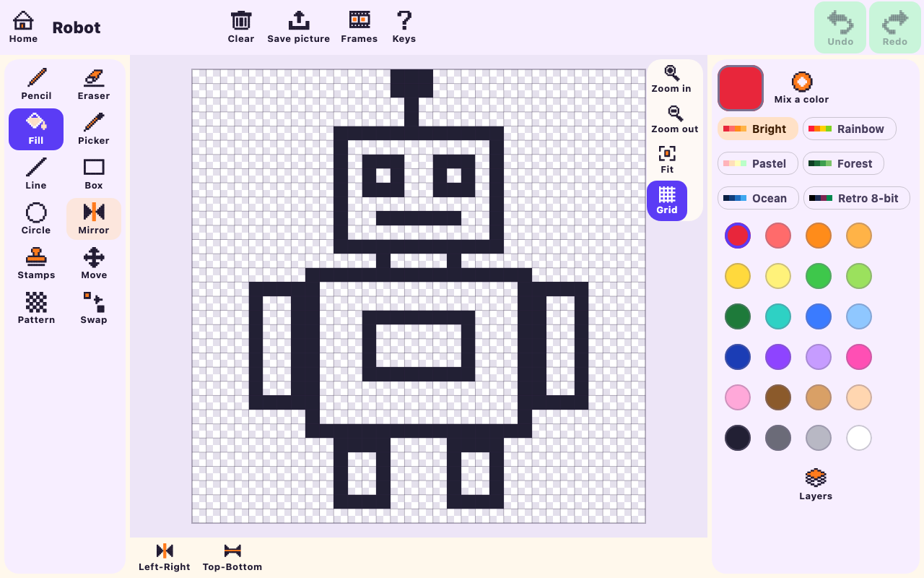Viewport: 924px width, 578px height.
Task: Select the Line tool
Action: (x=36, y=174)
